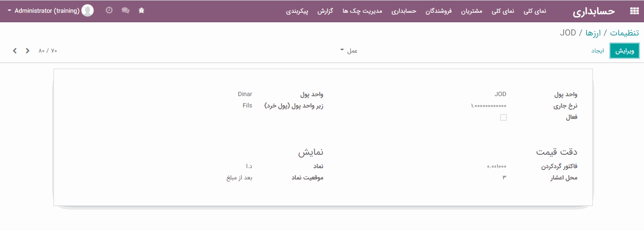Image resolution: width=644 pixels, height=231 pixels.
Task: Toggle the فعال (Active) checkbox
Action: coord(503,117)
